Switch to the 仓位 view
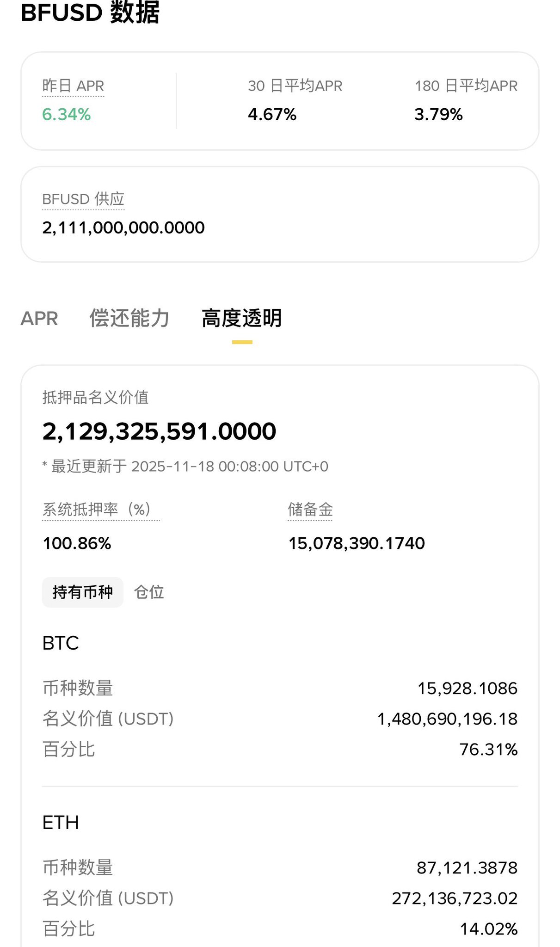560x947 pixels. pos(149,592)
